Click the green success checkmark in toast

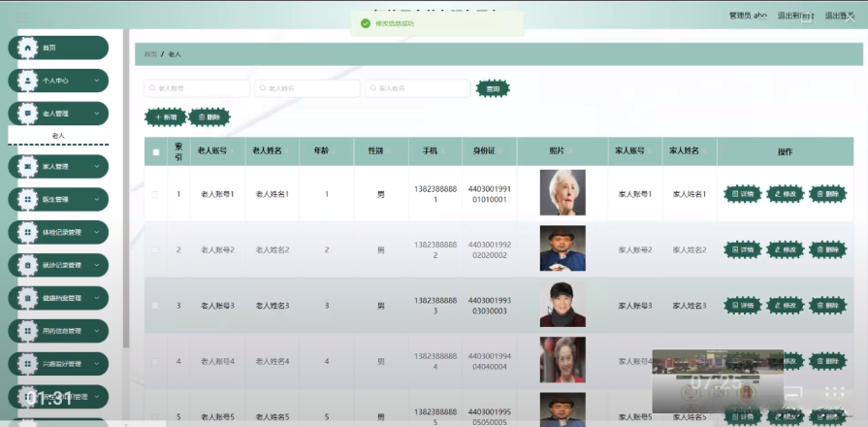coord(366,23)
